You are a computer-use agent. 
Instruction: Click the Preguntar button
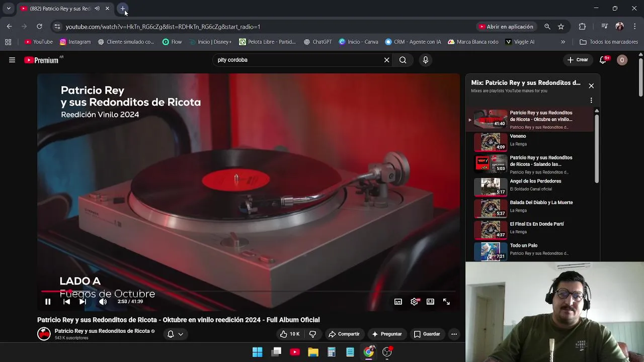pos(387,334)
